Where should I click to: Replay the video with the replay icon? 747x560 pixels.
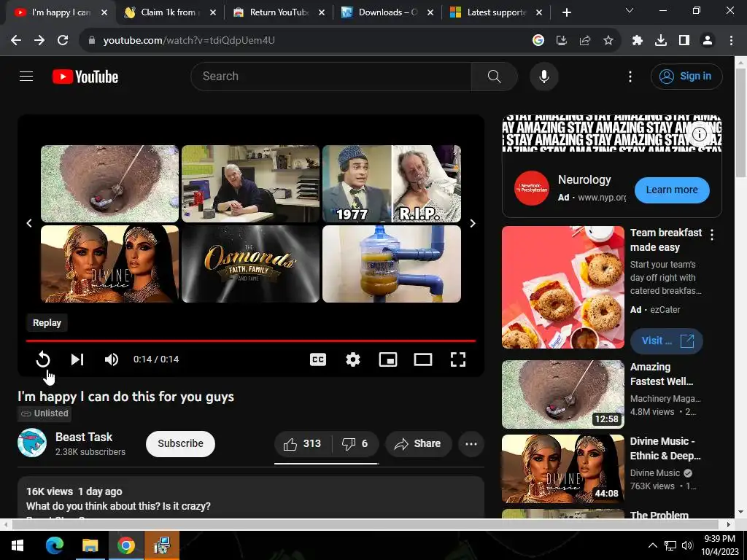(43, 359)
